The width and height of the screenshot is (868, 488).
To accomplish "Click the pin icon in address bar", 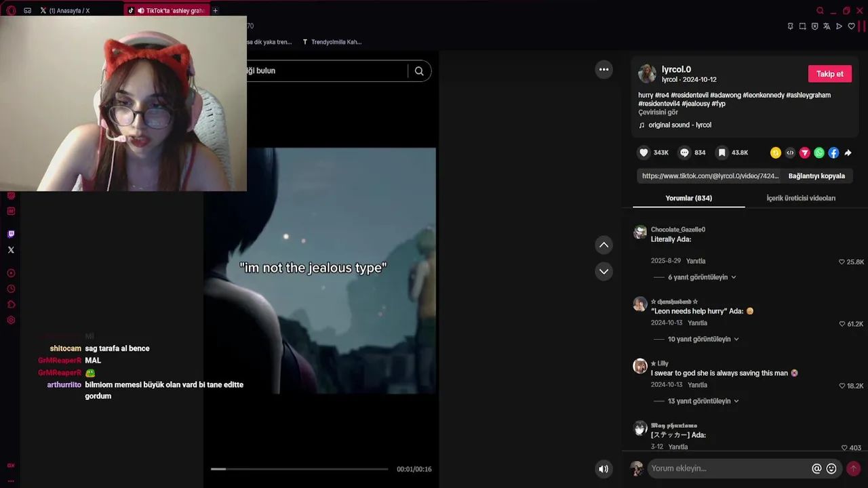I will tap(790, 26).
